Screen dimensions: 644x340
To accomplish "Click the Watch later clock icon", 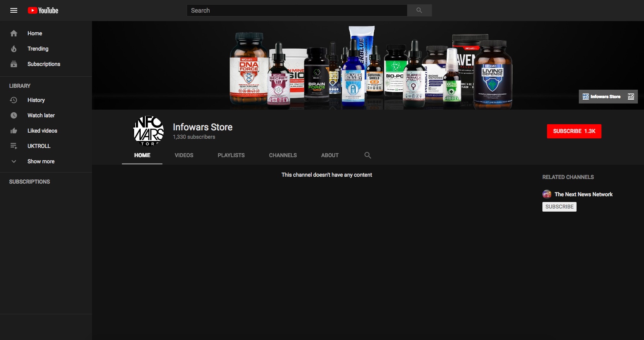I will point(14,115).
